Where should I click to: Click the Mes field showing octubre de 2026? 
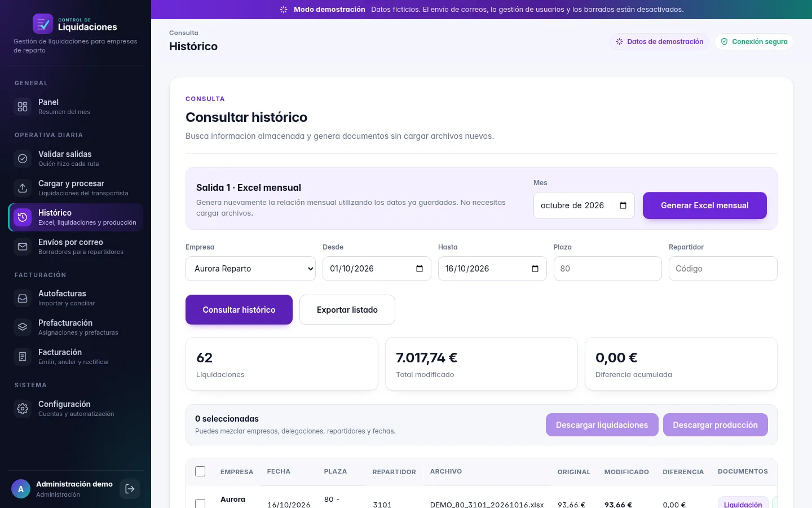tap(584, 205)
